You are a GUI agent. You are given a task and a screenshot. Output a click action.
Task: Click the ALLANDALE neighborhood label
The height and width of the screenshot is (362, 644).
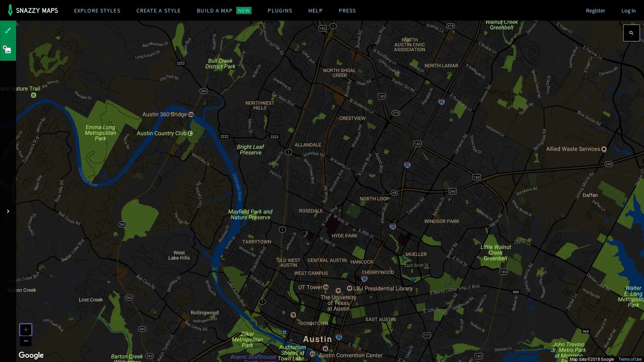(x=308, y=145)
